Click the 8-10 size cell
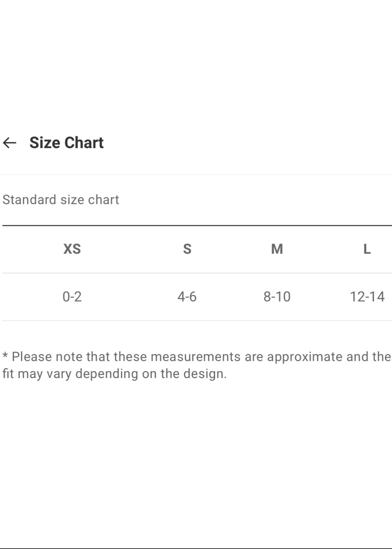This screenshot has width=392, height=549. tap(277, 296)
